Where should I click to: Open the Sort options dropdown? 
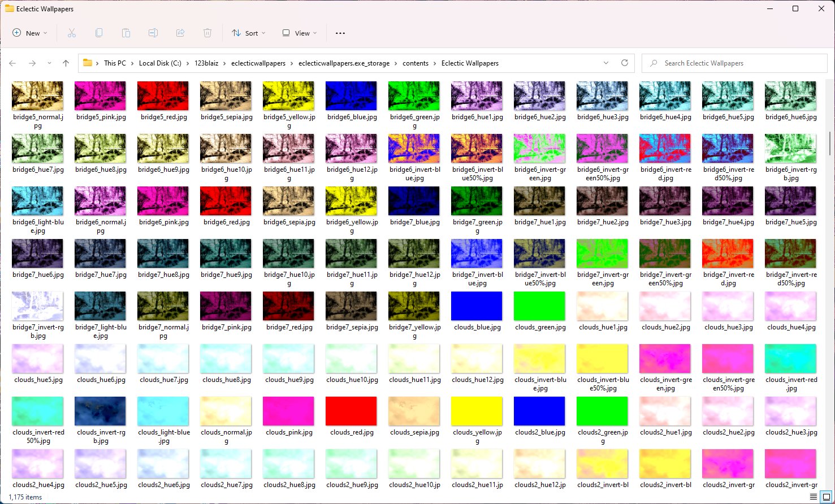[248, 33]
